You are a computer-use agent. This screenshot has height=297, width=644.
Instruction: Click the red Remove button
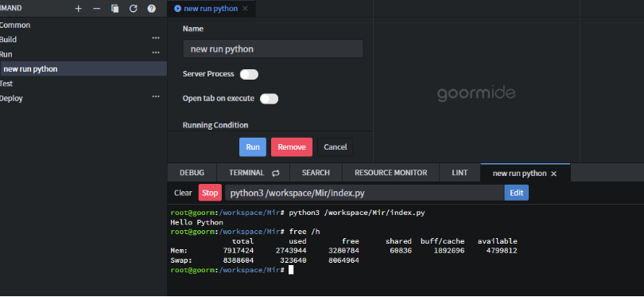pyautogui.click(x=292, y=147)
